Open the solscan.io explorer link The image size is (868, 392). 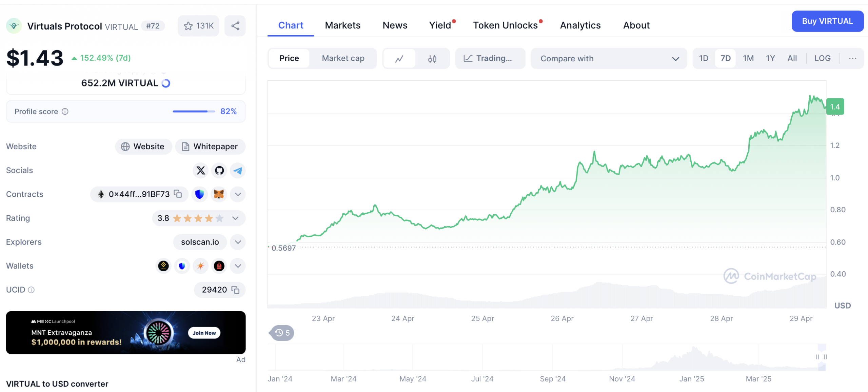click(200, 242)
